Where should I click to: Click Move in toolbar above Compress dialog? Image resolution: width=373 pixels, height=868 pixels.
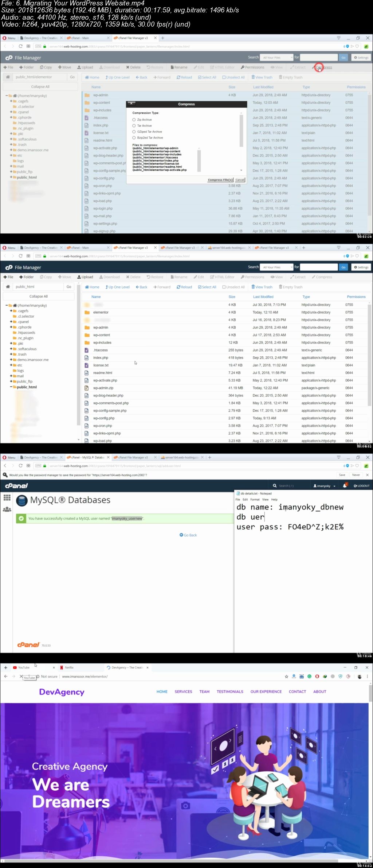(65, 67)
